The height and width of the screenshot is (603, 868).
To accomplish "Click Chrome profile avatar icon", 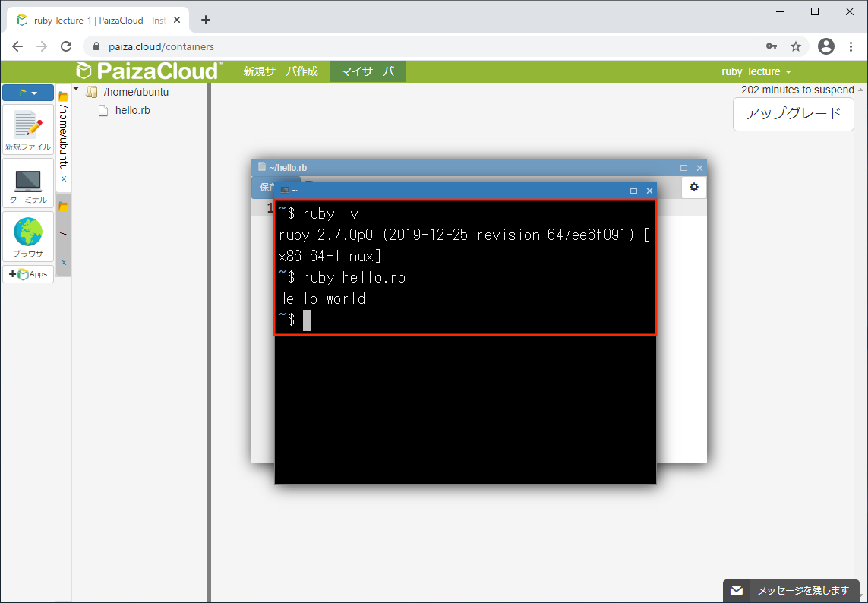I will (x=825, y=46).
